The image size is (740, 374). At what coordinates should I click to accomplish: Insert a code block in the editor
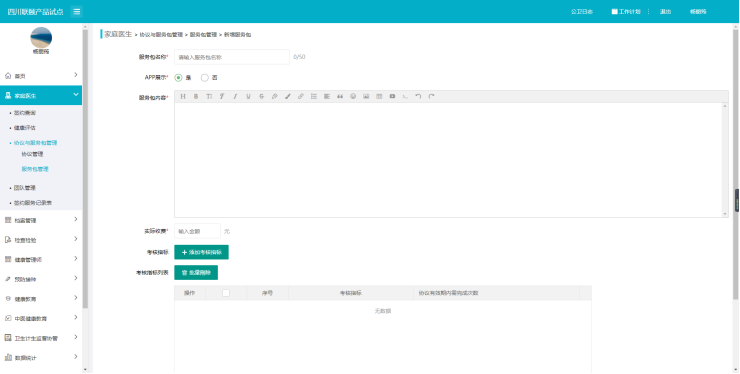tap(405, 96)
